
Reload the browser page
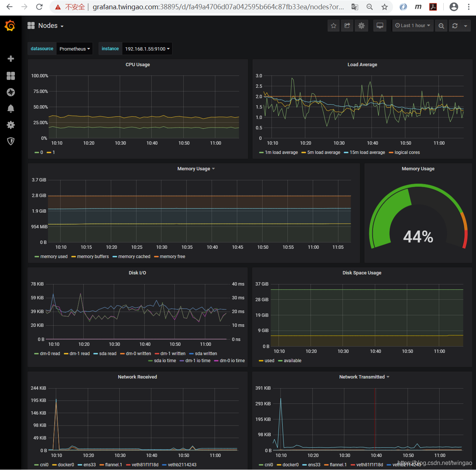point(39,7)
